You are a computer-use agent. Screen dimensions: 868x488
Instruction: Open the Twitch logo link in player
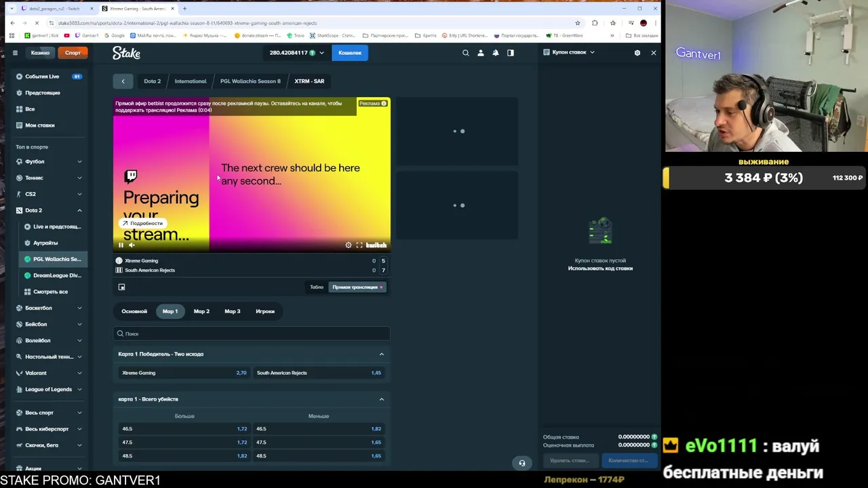(x=376, y=245)
